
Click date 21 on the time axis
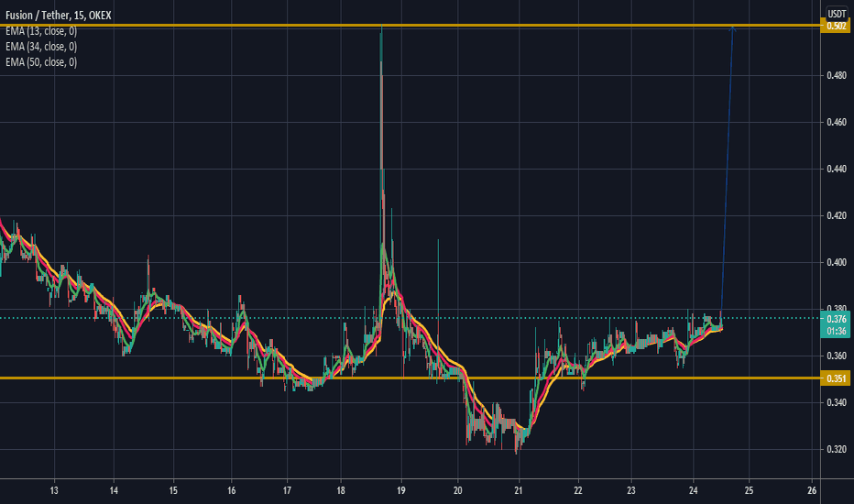tap(519, 490)
